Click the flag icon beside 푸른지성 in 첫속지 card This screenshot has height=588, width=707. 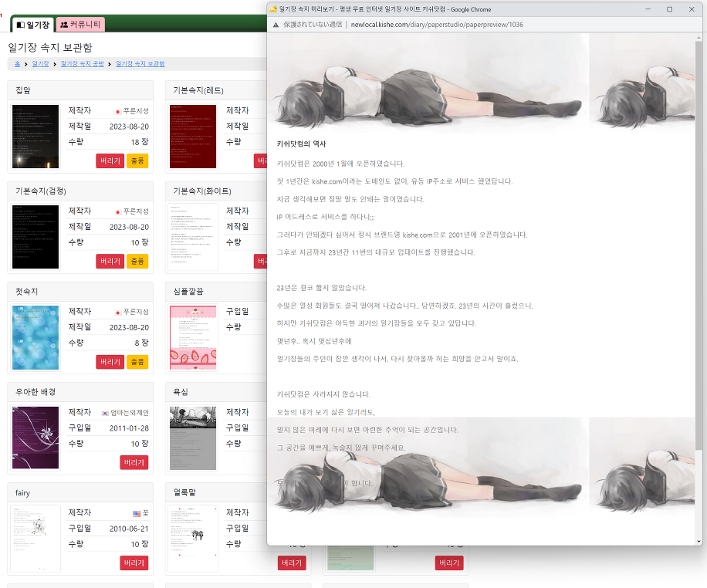tap(118, 313)
